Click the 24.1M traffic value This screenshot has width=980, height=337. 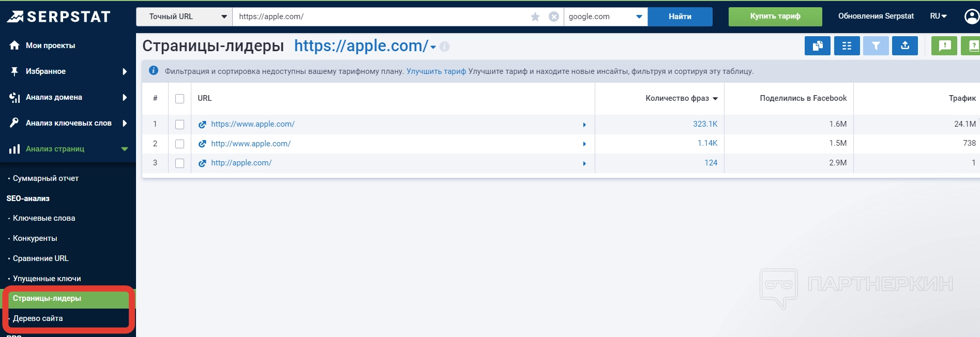(965, 124)
